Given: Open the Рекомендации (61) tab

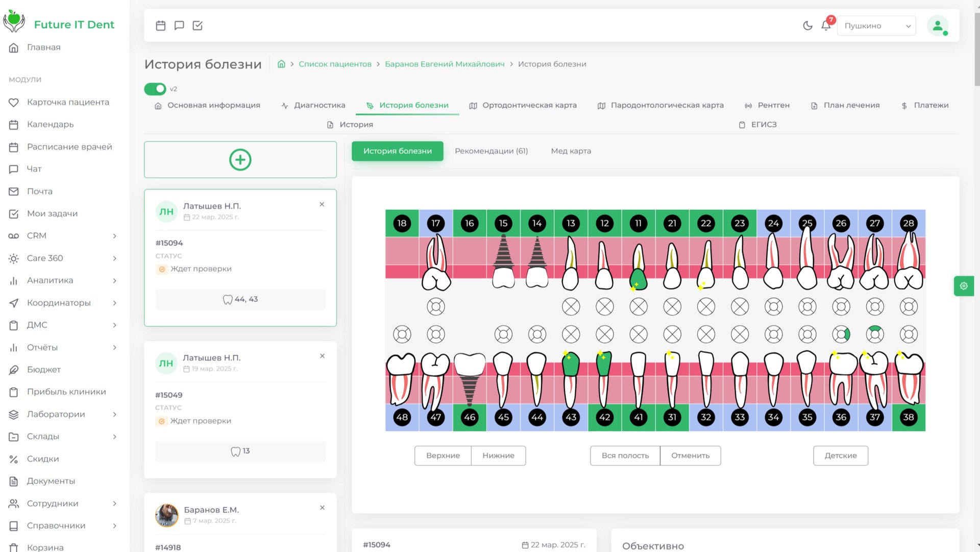Looking at the screenshot, I should pyautogui.click(x=491, y=151).
